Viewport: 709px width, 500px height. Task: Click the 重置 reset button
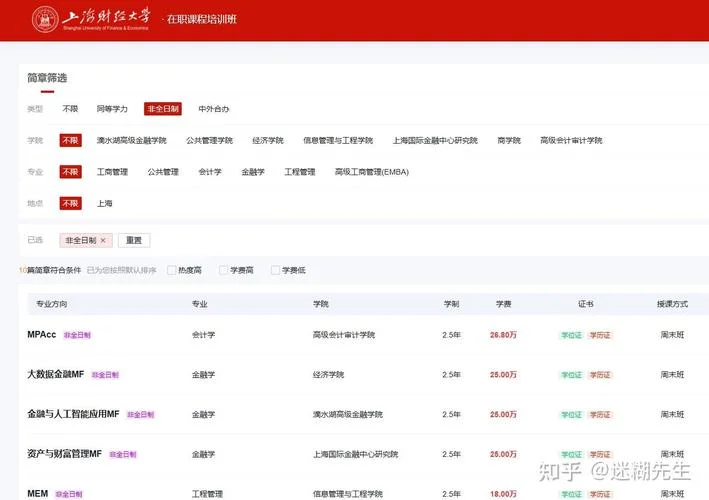point(134,241)
